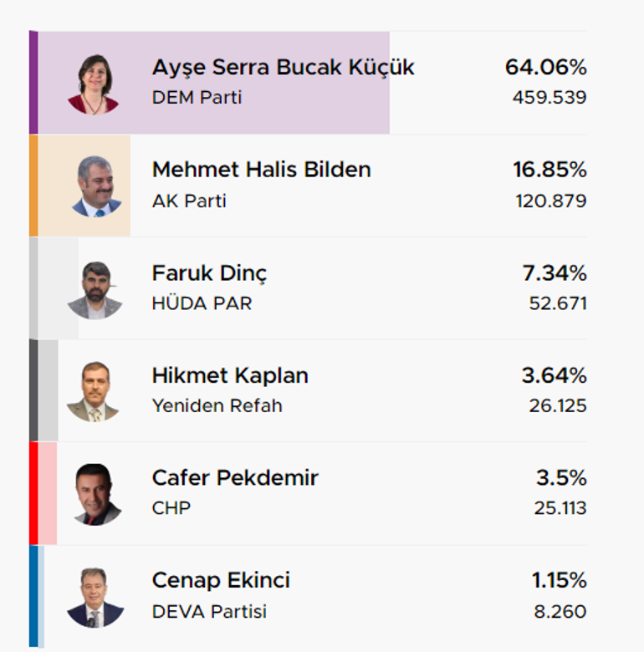This screenshot has height=652, width=644.
Task: Open the Mehmet Halis Bilden candidate name
Action: (x=261, y=170)
